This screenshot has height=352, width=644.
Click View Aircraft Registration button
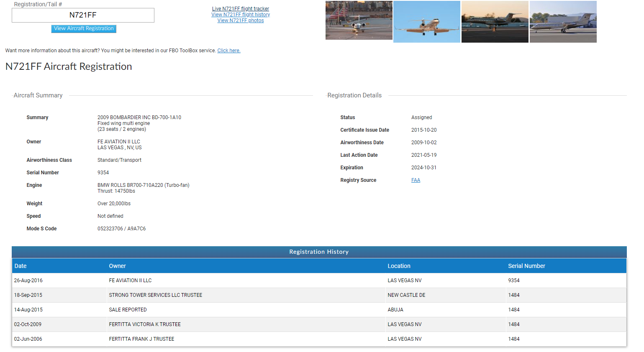click(x=84, y=28)
